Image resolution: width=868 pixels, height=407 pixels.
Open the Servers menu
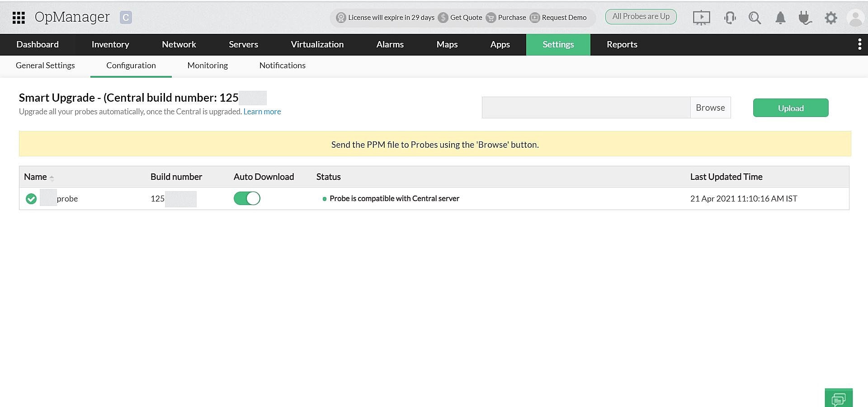[243, 44]
